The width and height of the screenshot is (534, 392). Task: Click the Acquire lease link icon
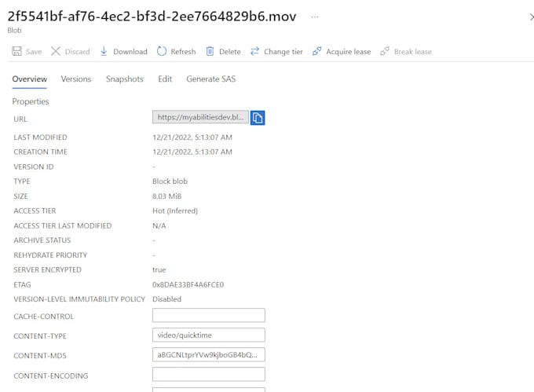point(316,51)
